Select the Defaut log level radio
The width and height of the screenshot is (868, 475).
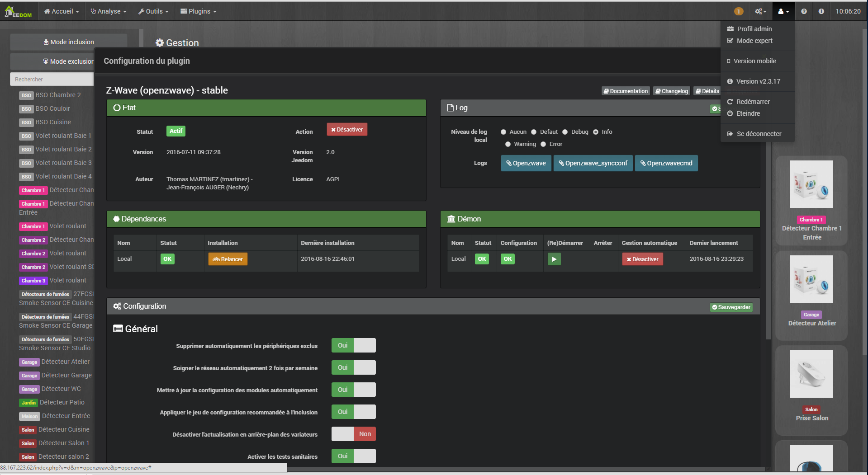click(534, 132)
